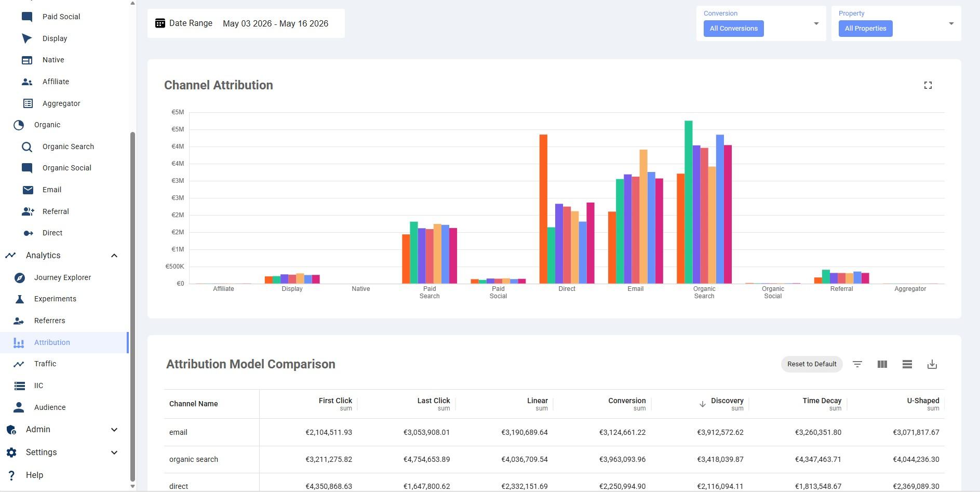This screenshot has height=492, width=980.
Task: Sort by First Click column header
Action: pos(335,401)
